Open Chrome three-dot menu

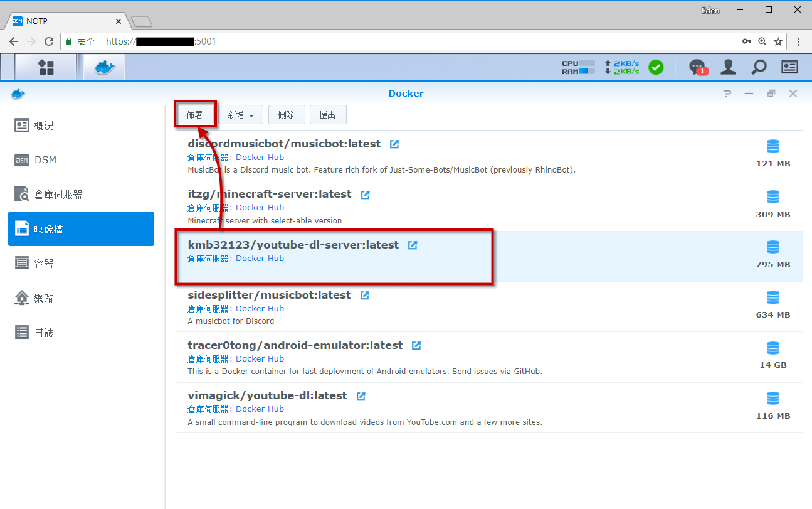point(798,41)
